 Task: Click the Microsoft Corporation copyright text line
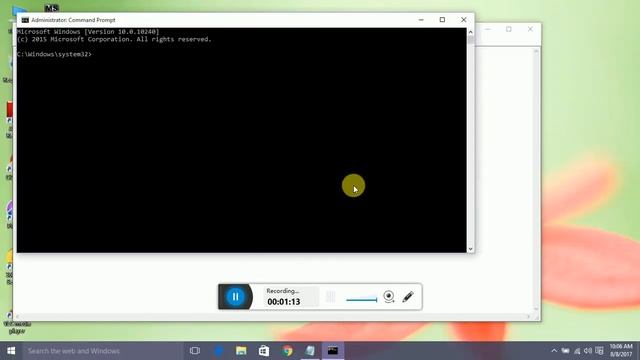[114, 39]
